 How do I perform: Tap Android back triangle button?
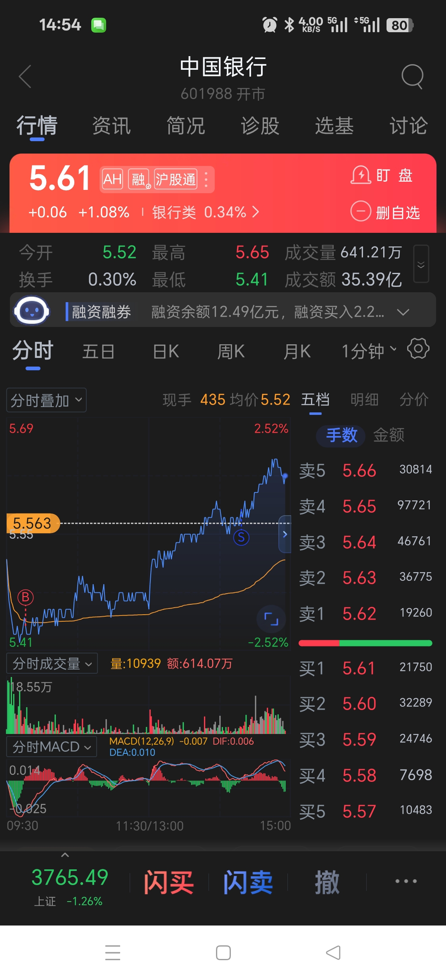coord(333,953)
